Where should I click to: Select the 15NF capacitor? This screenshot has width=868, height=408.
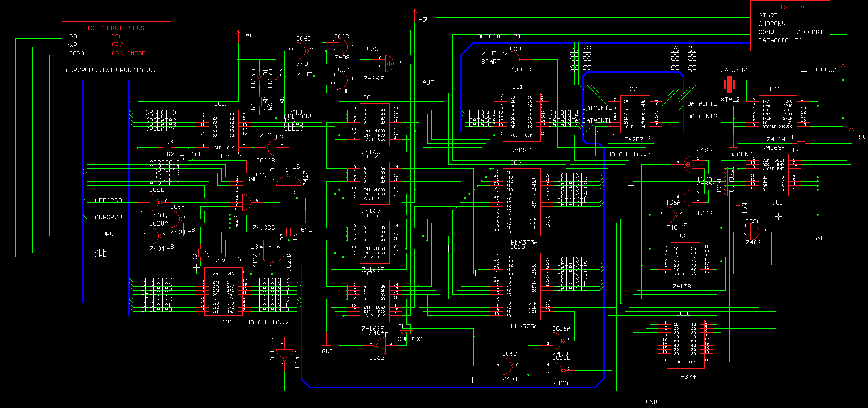point(738,204)
